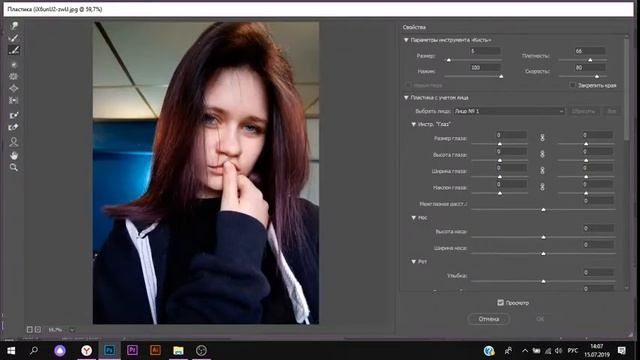Screen dimensions: 640x360
Task: Select the Reconstruct tool
Action: [14, 38]
